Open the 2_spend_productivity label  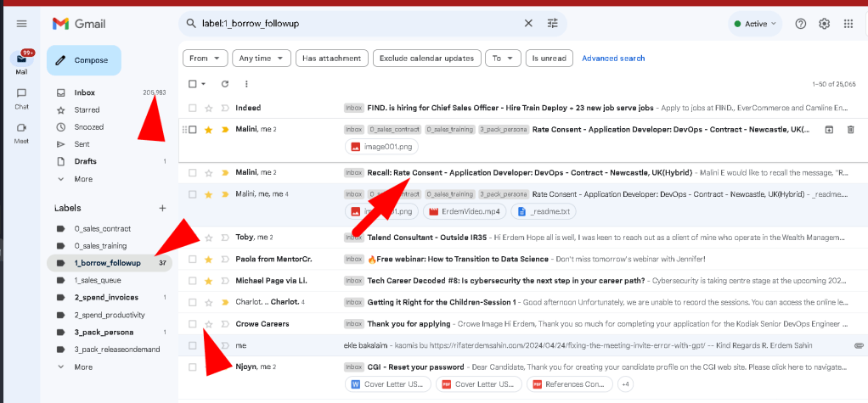tap(110, 315)
